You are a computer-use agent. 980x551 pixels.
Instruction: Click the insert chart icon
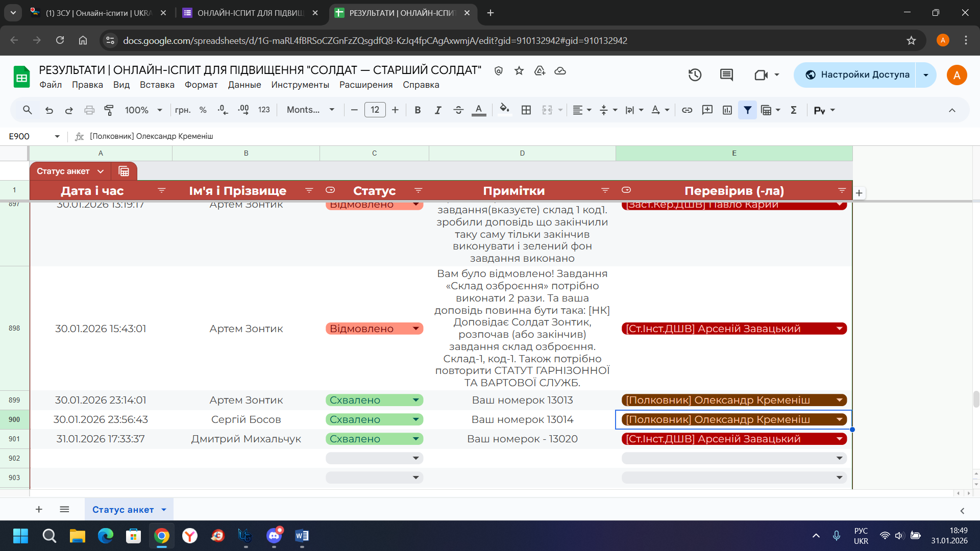pos(727,110)
